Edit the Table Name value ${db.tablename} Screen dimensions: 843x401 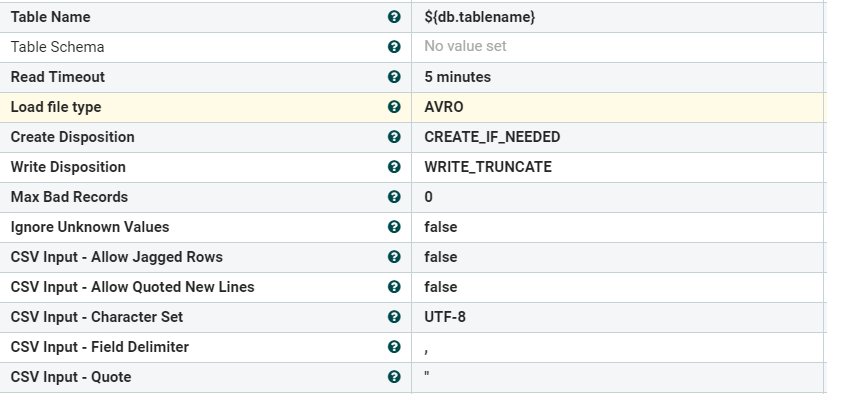(x=479, y=17)
